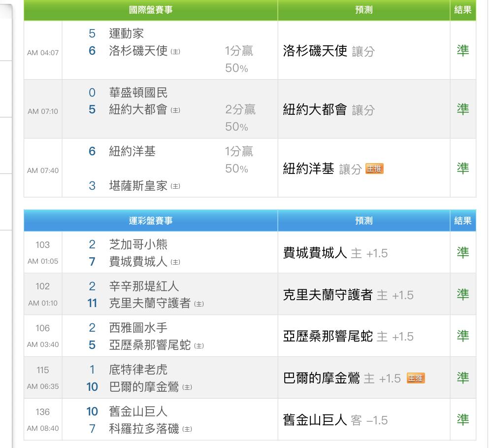Click the 1分贏 handicap beside 洛杉磯天使
Screen dimensions: 494x448
239,51
